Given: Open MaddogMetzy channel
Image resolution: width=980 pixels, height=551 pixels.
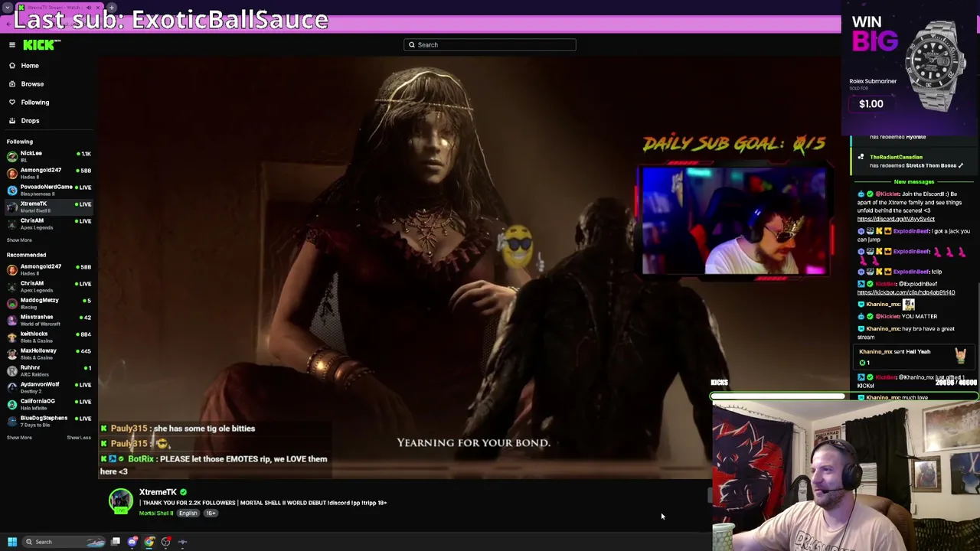Looking at the screenshot, I should click(49, 303).
